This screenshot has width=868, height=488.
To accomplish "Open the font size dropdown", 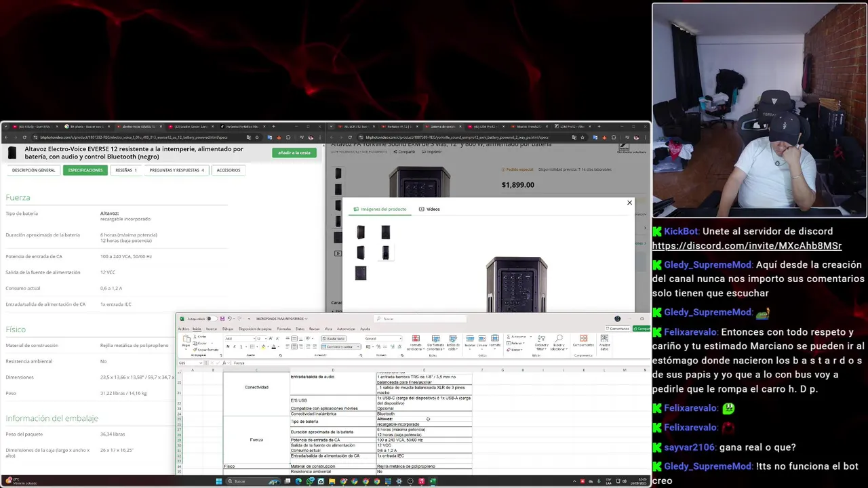I will 266,338.
